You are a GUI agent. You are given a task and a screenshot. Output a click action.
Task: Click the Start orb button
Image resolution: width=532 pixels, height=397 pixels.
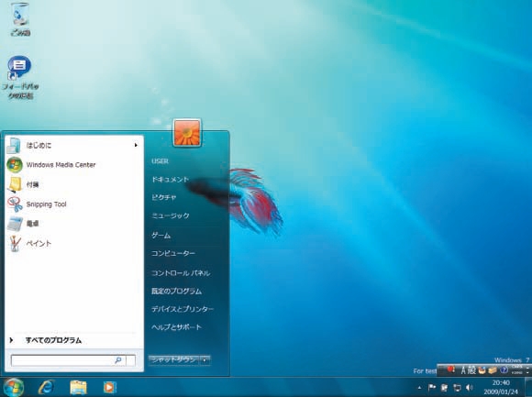(x=14, y=388)
